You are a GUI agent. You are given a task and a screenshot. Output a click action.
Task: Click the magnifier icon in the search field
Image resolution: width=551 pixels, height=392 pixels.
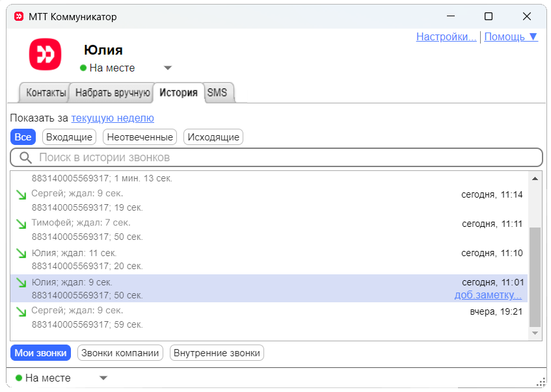26,157
